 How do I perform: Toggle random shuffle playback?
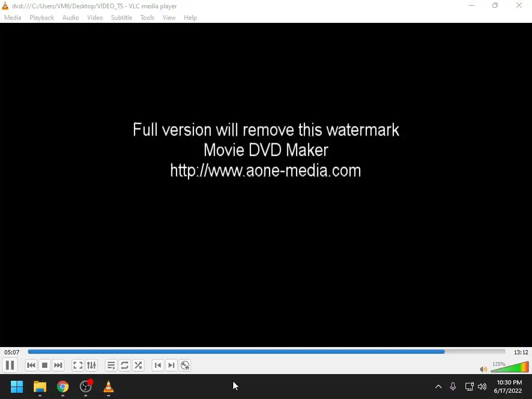click(x=138, y=365)
